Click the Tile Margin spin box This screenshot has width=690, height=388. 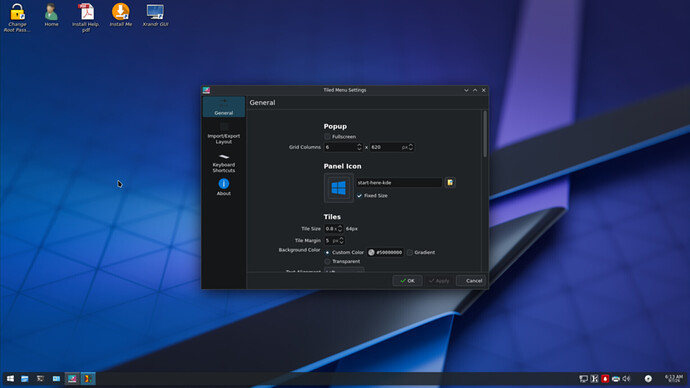(x=334, y=241)
